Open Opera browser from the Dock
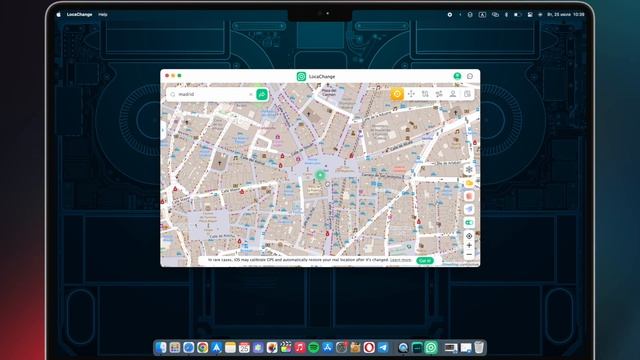640x360 pixels. pos(369,347)
